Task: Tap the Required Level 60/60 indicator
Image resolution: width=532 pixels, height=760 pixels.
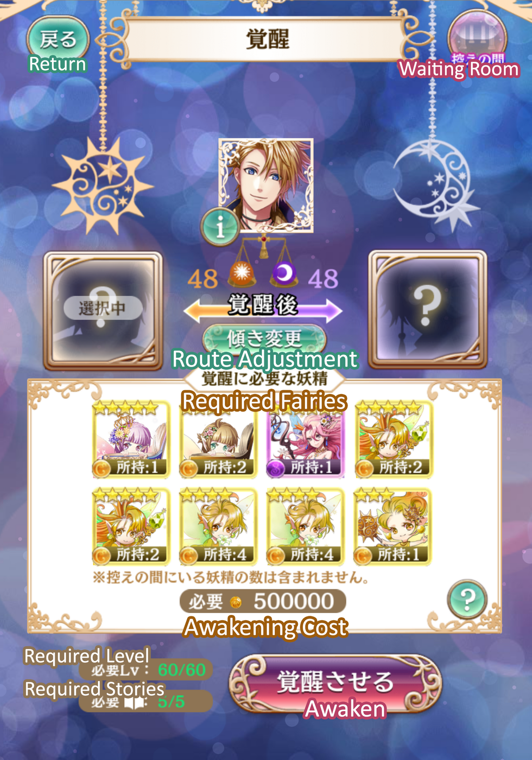Action: coord(146,669)
